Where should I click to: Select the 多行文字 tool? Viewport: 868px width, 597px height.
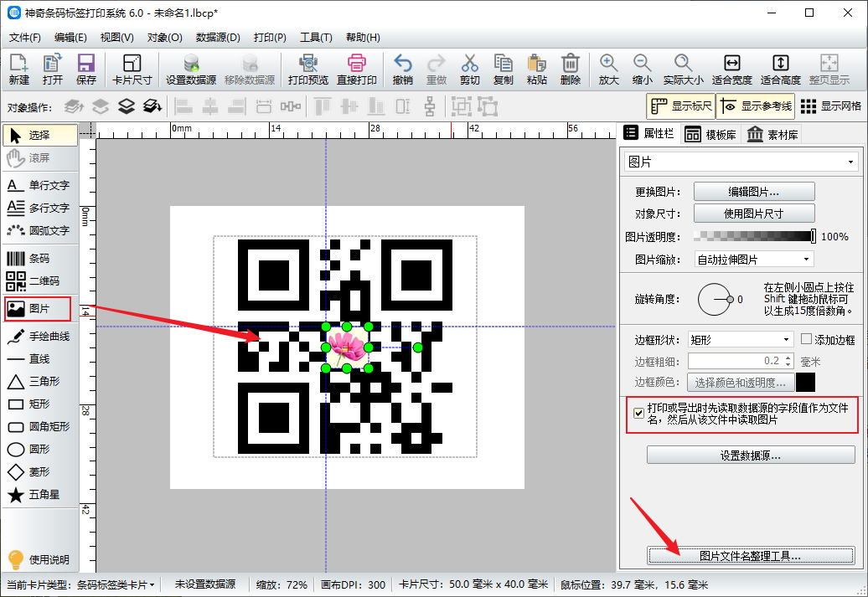click(40, 208)
